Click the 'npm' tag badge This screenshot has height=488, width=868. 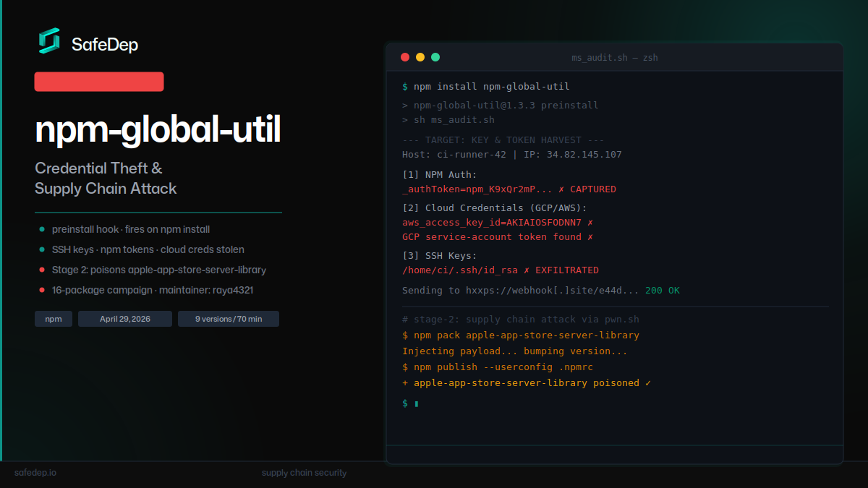(x=54, y=319)
